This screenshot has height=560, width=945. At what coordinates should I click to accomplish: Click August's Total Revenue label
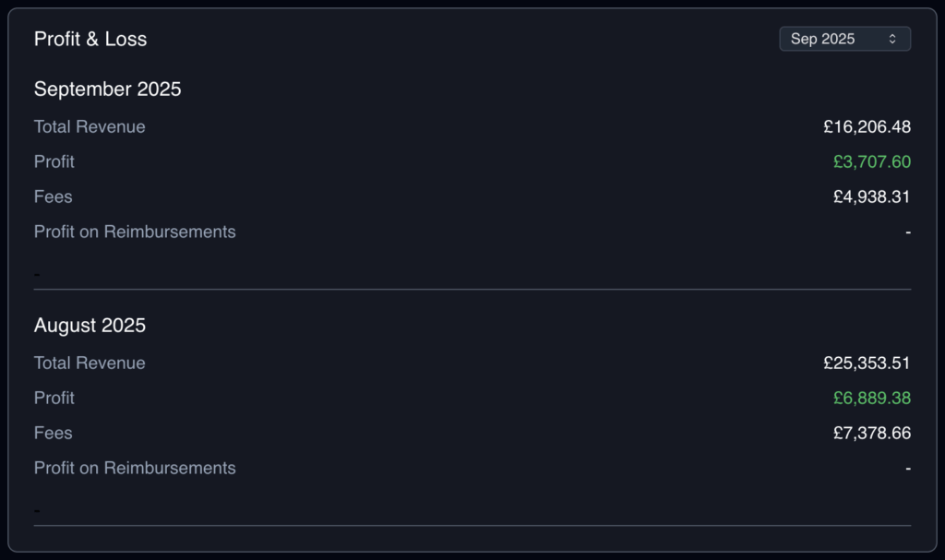pyautogui.click(x=90, y=363)
